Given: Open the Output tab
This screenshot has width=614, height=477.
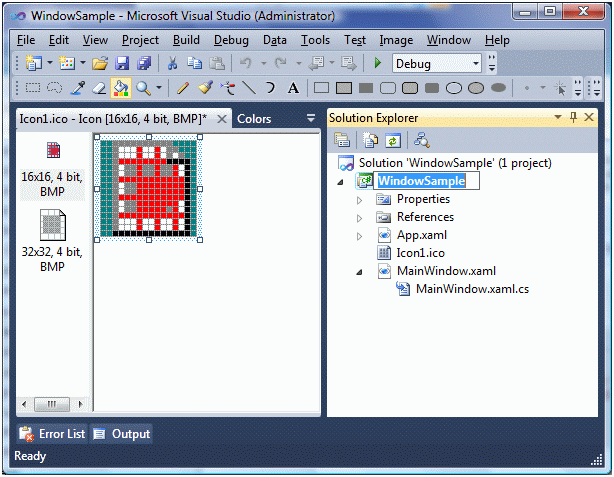Looking at the screenshot, I should (x=122, y=434).
